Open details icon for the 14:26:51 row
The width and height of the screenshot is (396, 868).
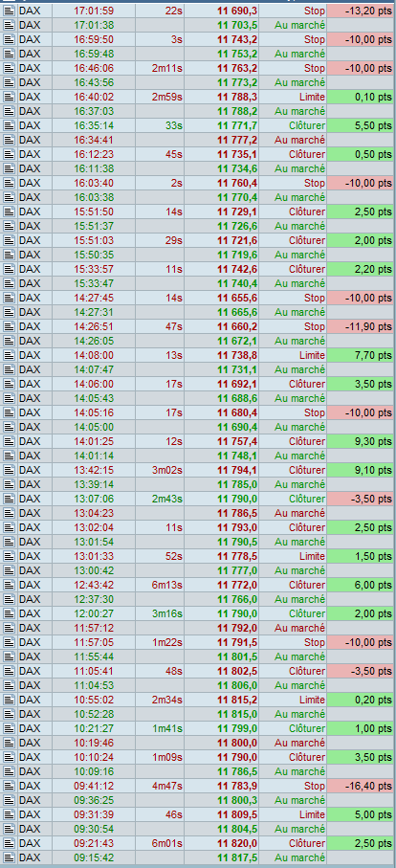(x=9, y=326)
